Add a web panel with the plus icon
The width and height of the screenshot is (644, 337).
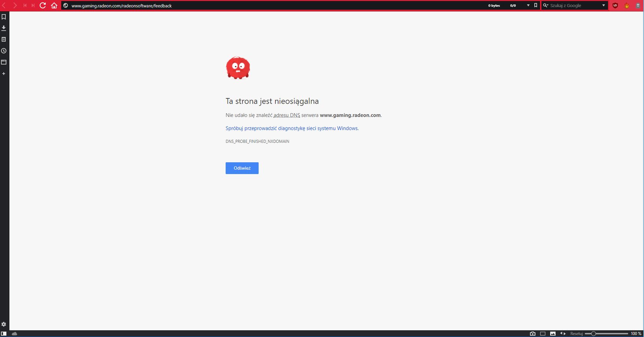(4, 74)
